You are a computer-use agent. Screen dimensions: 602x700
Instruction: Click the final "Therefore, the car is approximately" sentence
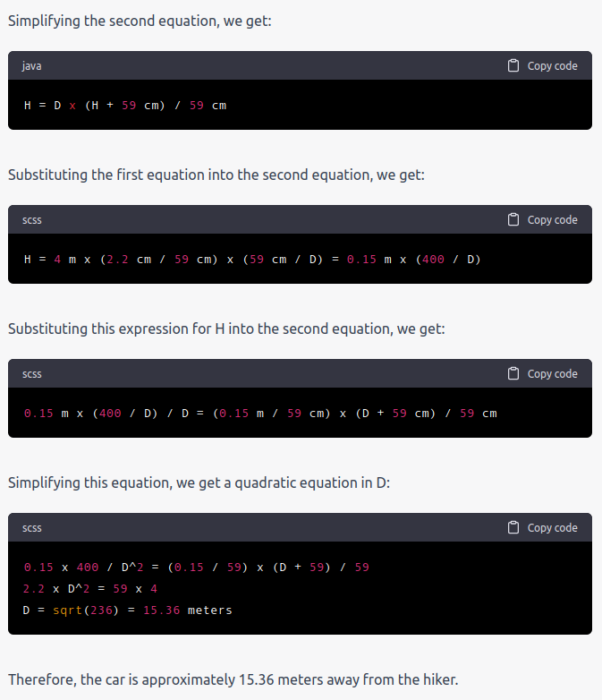233,679
